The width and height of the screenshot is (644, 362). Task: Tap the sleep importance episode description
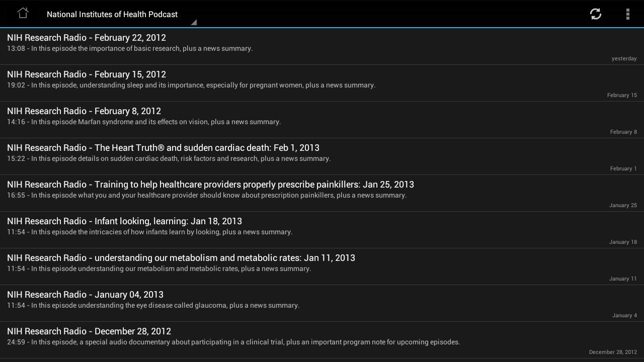191,85
